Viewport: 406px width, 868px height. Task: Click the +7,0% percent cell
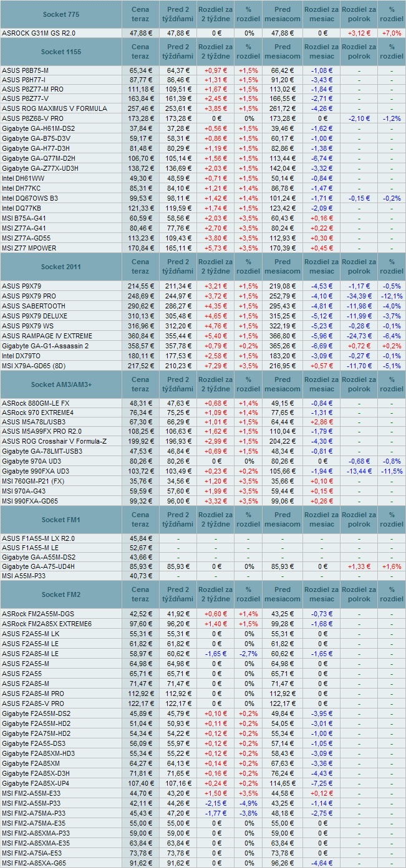(392, 33)
